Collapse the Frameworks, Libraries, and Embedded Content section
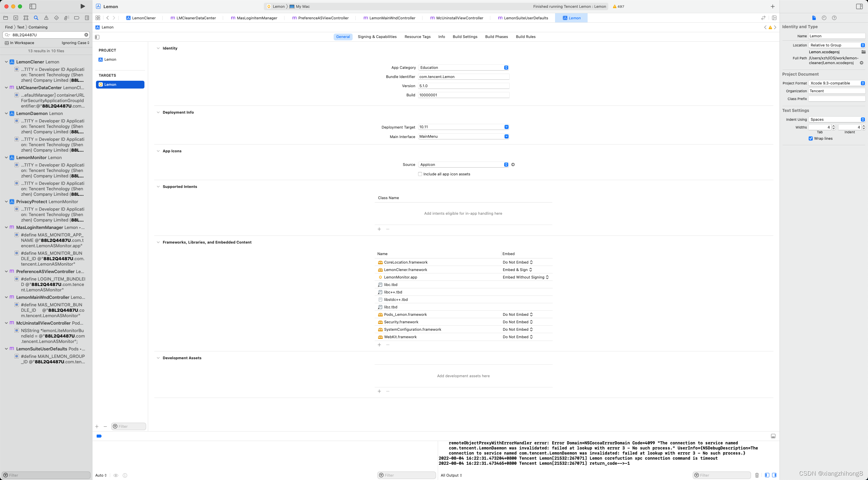This screenshot has height=480, width=868. tap(158, 242)
